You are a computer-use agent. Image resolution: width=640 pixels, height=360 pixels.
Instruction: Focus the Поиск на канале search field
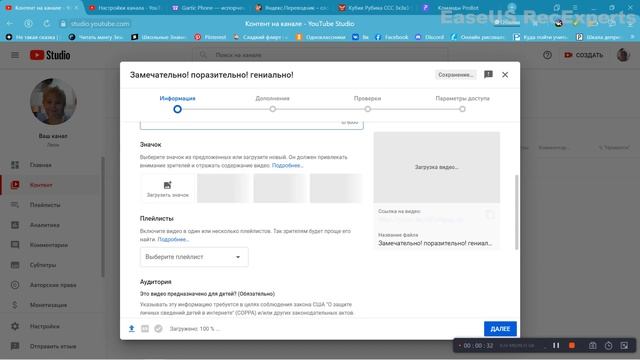[x=320, y=55]
